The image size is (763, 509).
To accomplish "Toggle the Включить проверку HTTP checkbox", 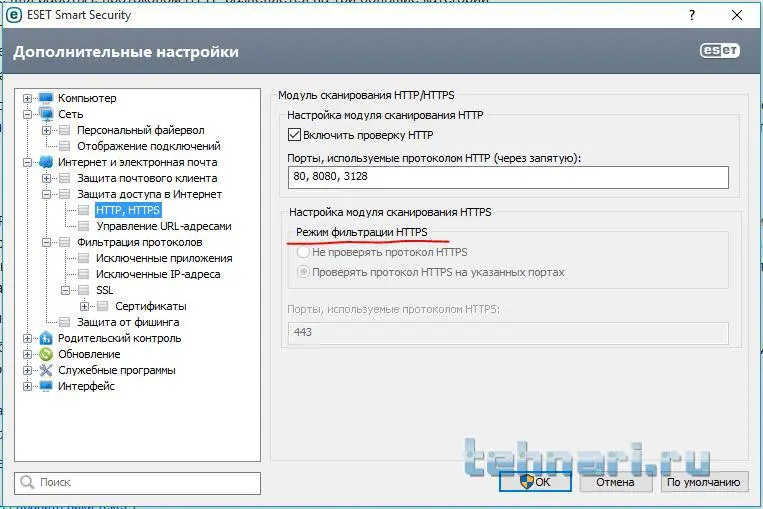I will 294,135.
